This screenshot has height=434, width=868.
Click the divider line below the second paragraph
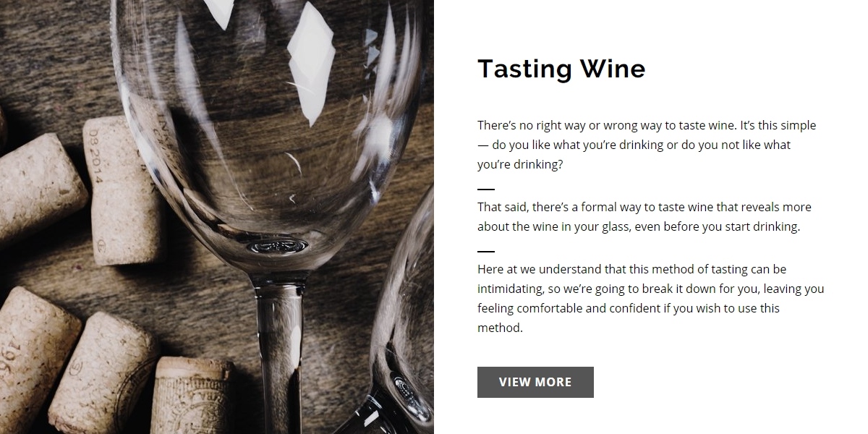click(x=486, y=252)
